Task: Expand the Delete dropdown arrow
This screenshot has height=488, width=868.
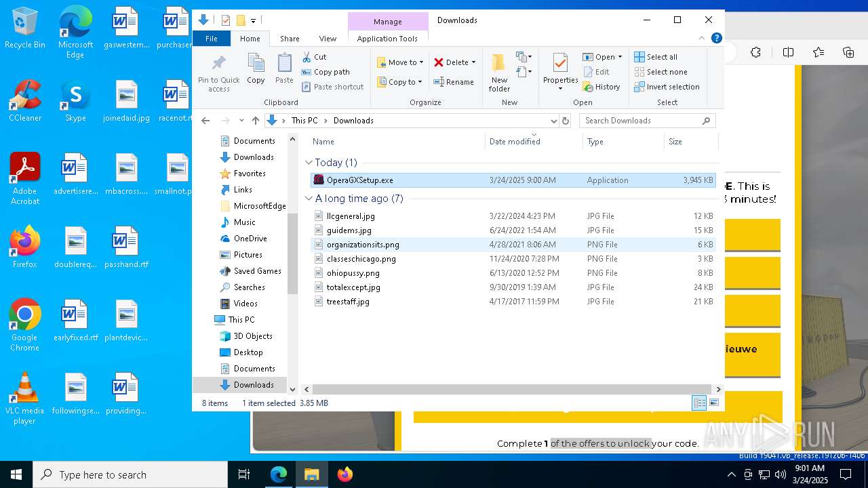Action: [x=473, y=62]
